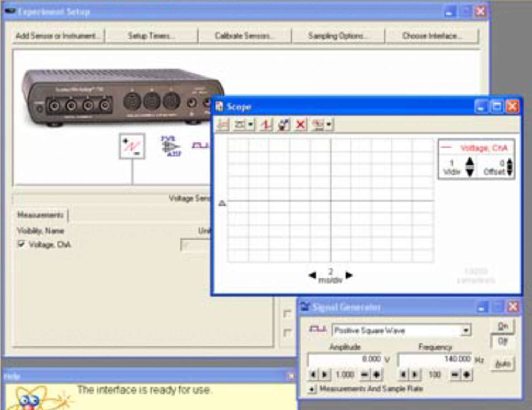Click the red X delete icon in Scope toolbar

pyautogui.click(x=301, y=125)
